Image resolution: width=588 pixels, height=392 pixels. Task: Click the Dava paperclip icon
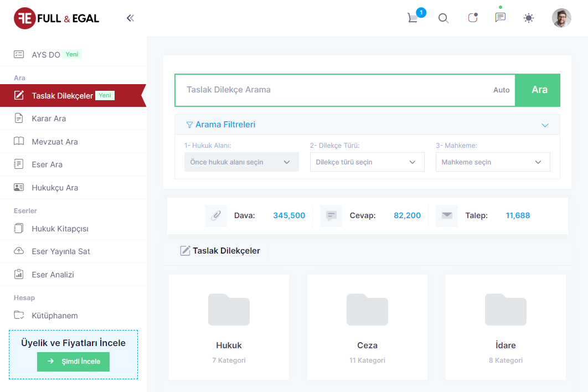click(x=216, y=216)
